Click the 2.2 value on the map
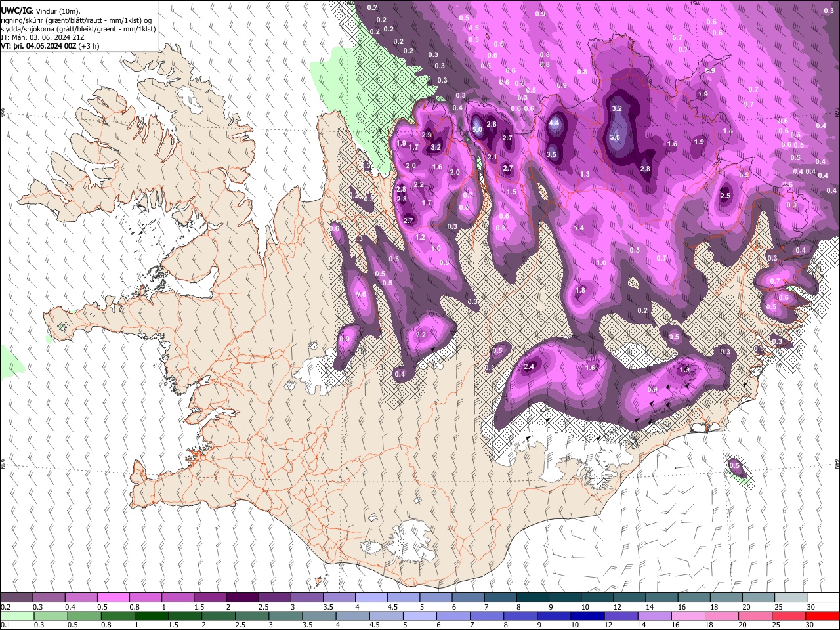The width and height of the screenshot is (840, 630). tap(419, 185)
